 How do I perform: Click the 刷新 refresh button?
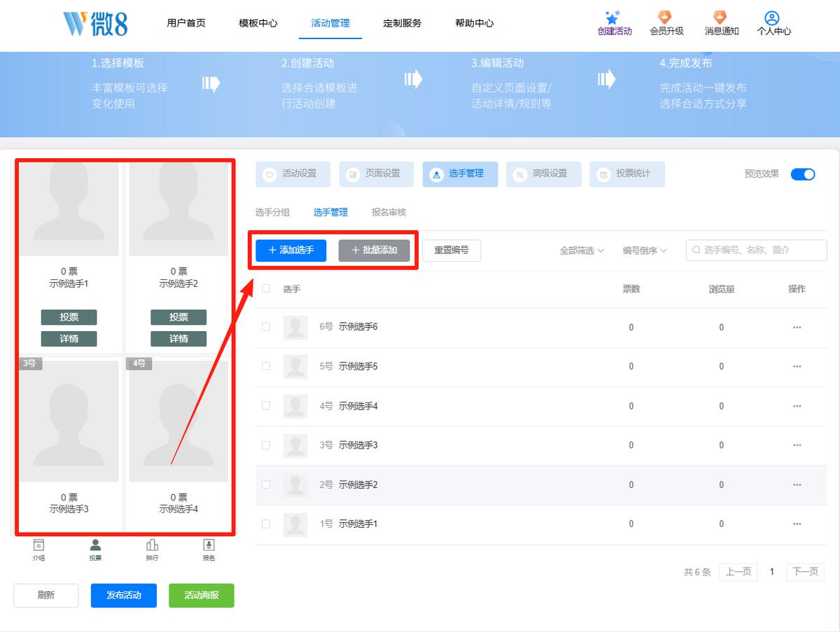46,596
